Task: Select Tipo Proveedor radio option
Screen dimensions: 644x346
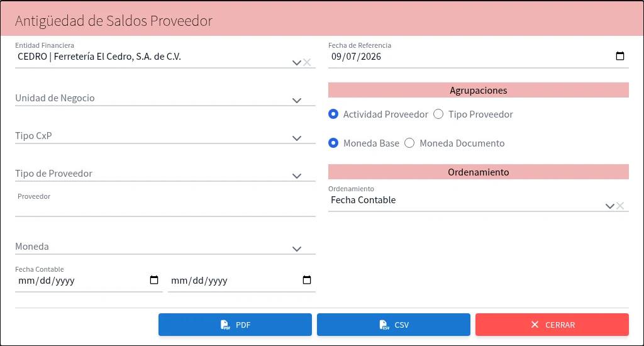Action: tap(438, 114)
